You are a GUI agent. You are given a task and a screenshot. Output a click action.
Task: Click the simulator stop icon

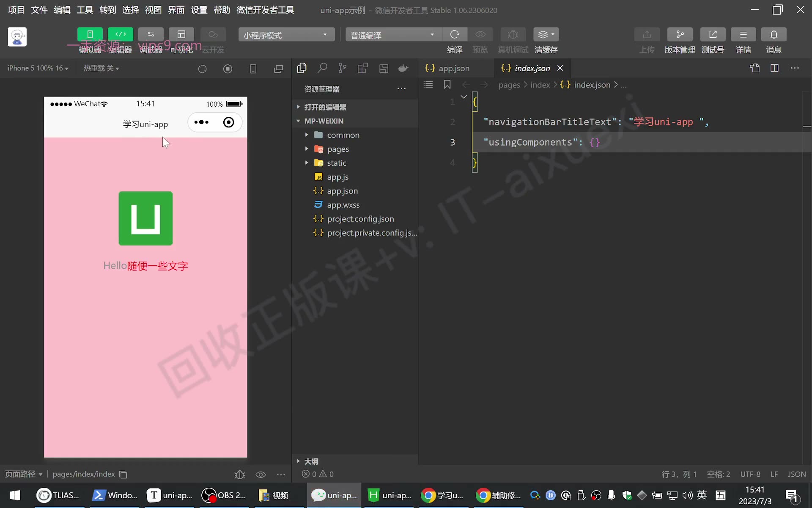coord(228,69)
